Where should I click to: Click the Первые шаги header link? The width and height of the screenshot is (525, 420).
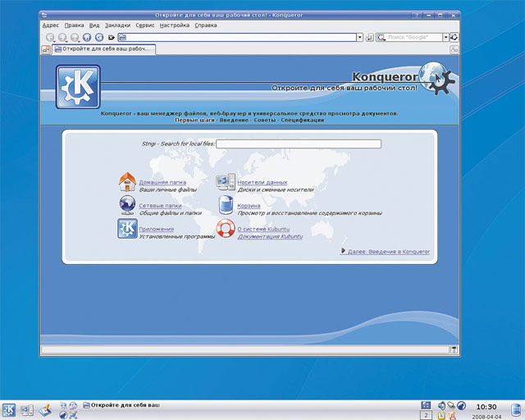tap(194, 120)
